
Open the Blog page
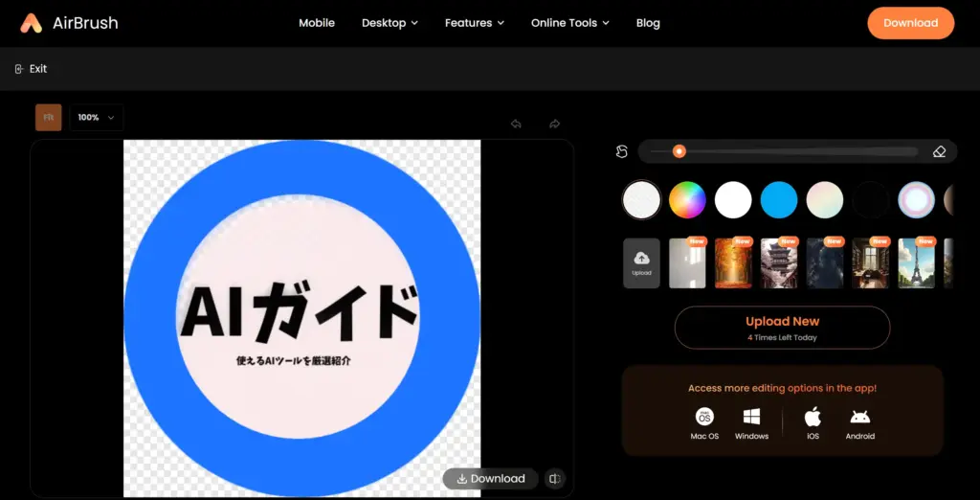(x=648, y=23)
